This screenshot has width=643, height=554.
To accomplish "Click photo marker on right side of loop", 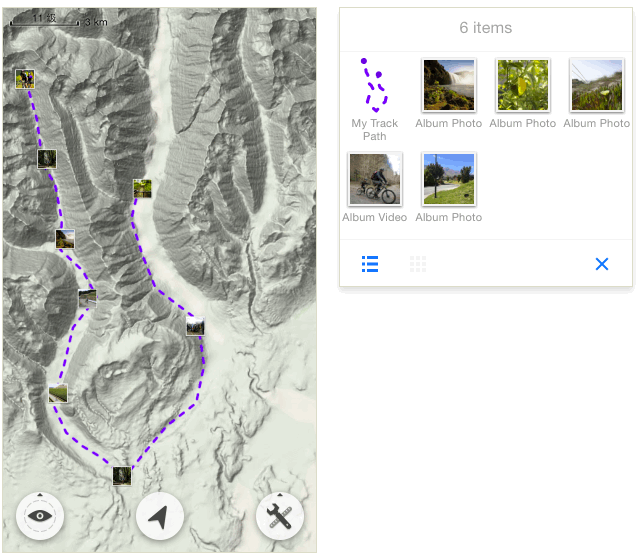I will tap(195, 326).
